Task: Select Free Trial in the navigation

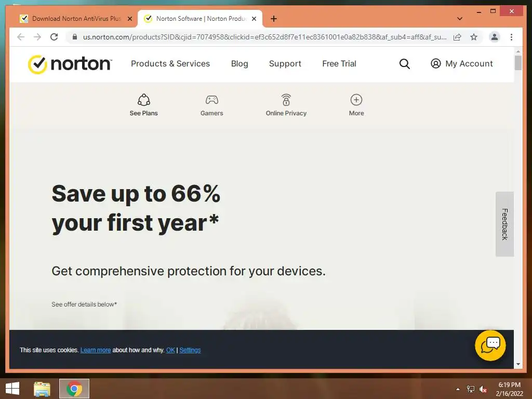Action: click(339, 63)
